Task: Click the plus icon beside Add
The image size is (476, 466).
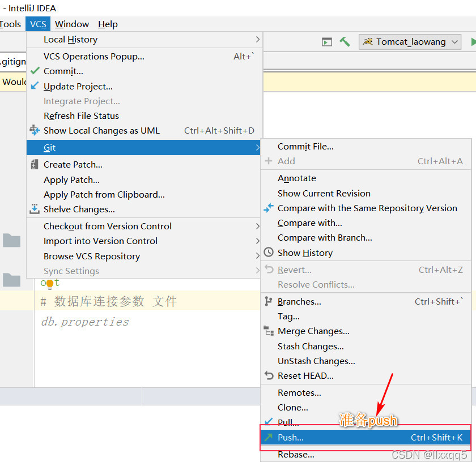Action: coord(269,161)
